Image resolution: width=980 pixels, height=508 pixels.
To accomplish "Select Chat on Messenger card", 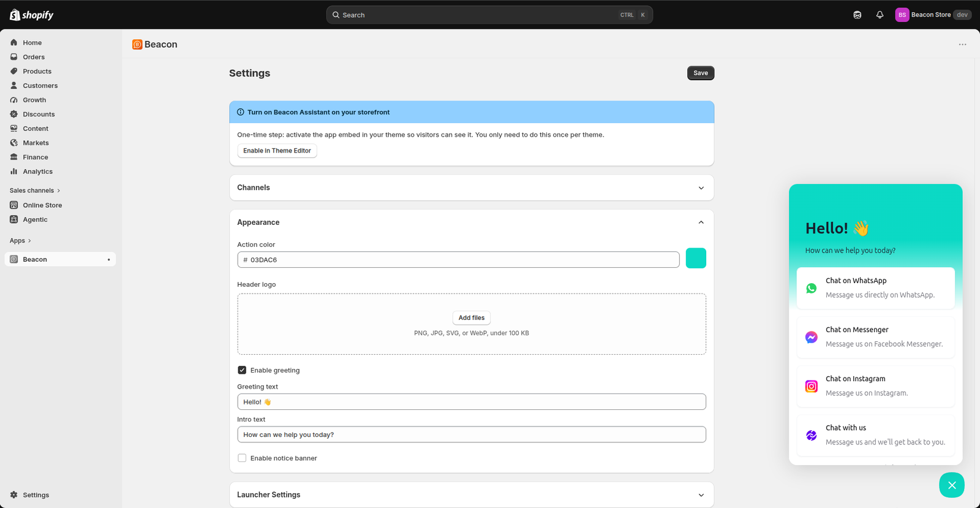I will (x=876, y=337).
